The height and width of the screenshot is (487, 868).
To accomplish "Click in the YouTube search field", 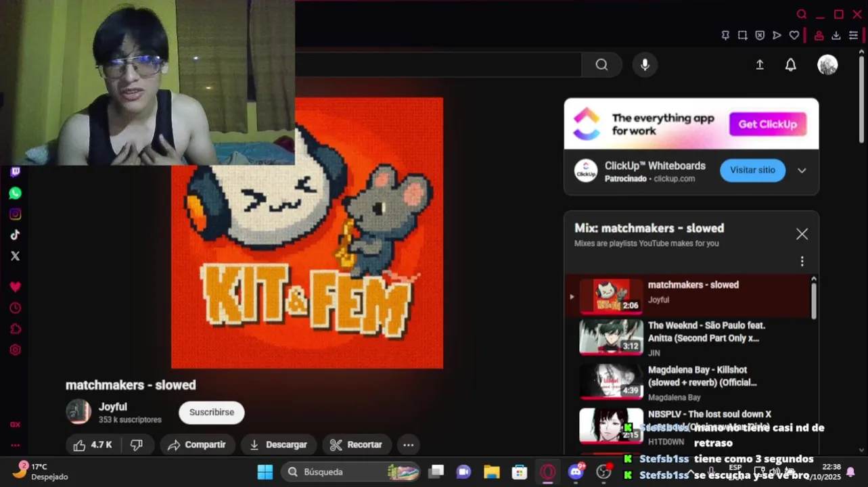I will tap(438, 65).
